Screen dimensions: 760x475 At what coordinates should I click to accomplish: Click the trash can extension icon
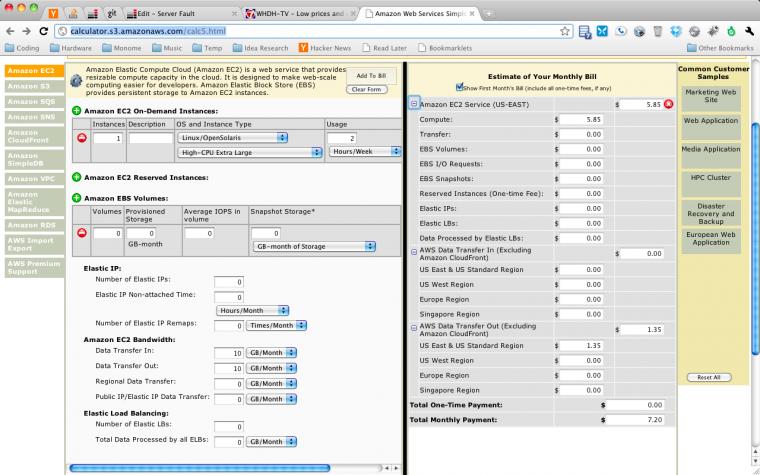[658, 32]
